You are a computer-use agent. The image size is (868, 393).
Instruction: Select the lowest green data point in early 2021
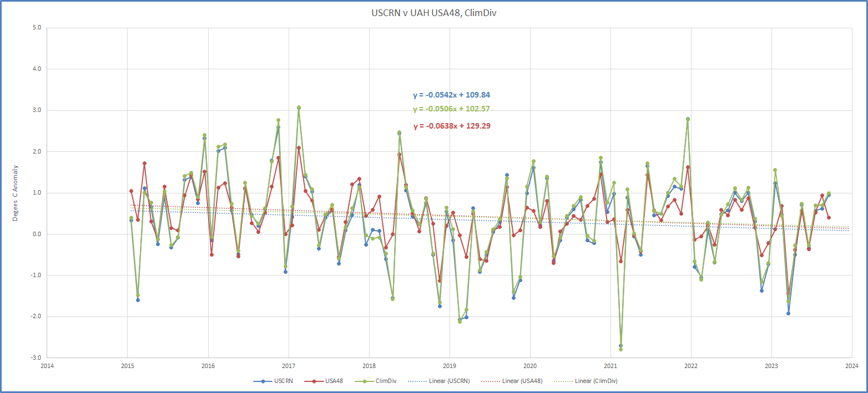(x=620, y=349)
